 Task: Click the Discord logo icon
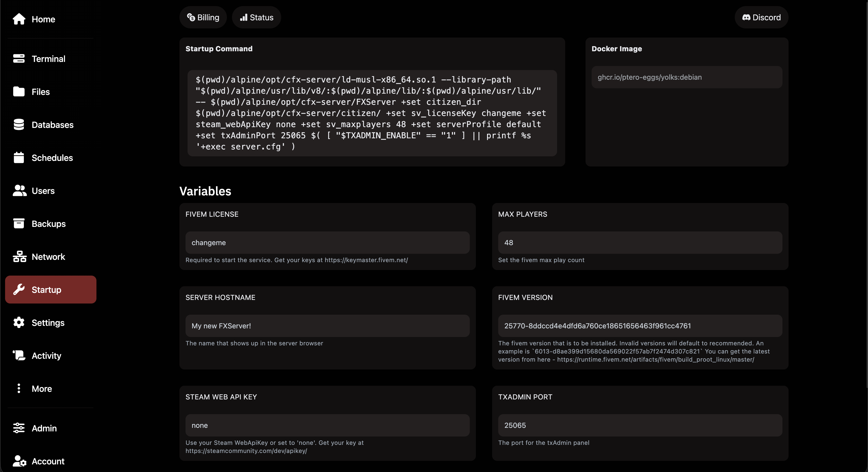click(746, 18)
